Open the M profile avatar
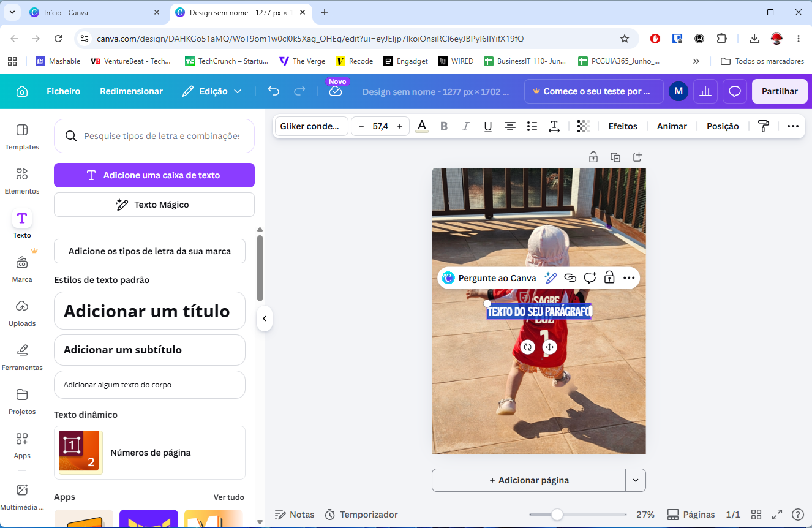This screenshot has width=812, height=528. pyautogui.click(x=678, y=91)
